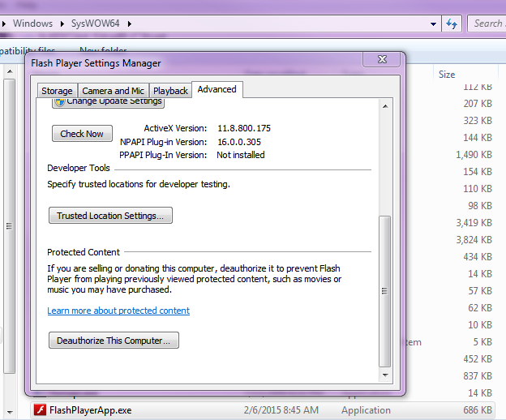Click the 452 KB size entry
The width and height of the screenshot is (506, 420).
tap(478, 358)
